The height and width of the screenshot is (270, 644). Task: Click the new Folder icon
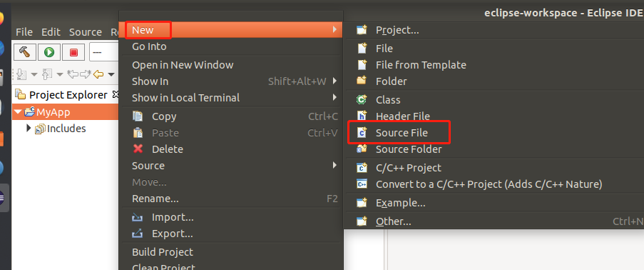coord(362,81)
